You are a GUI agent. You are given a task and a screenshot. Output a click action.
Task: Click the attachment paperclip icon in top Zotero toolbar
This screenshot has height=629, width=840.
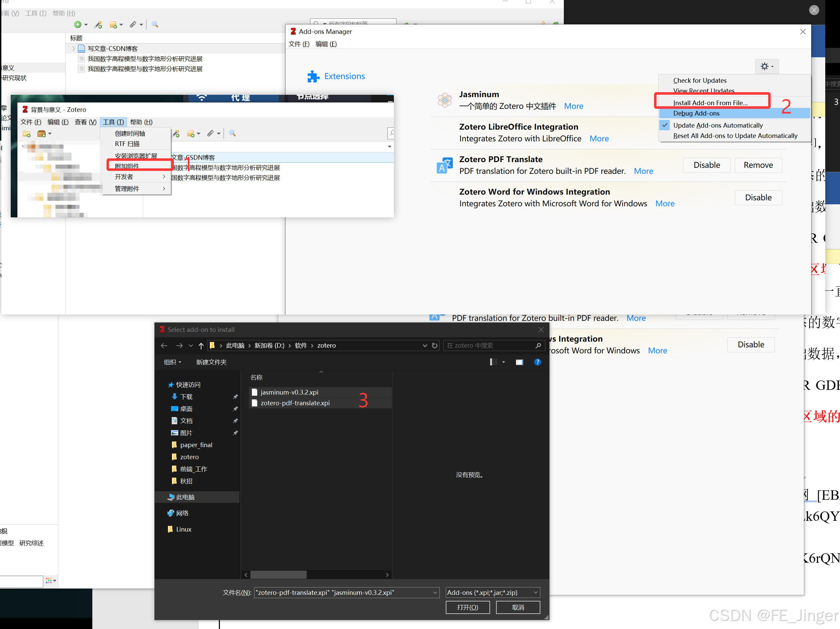133,25
